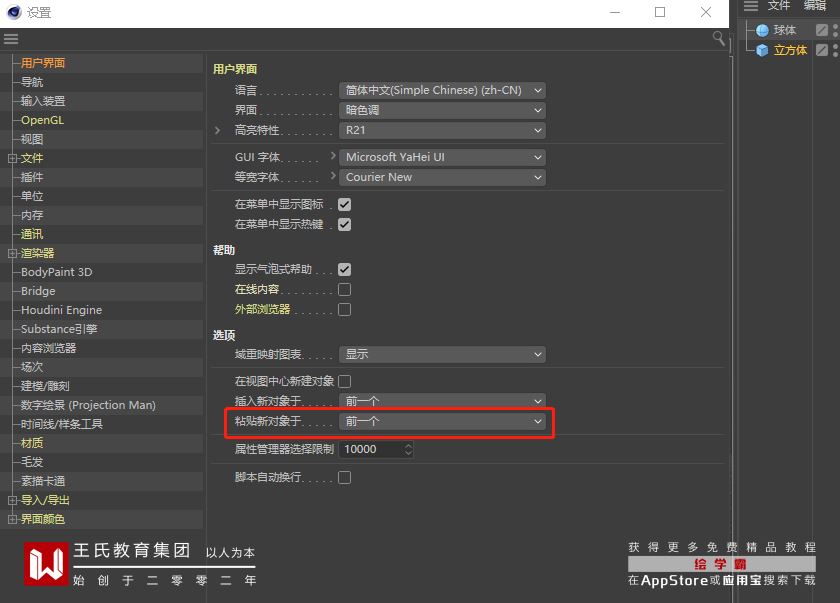Toggle 在菜单中显示图标 checkbox

(344, 205)
